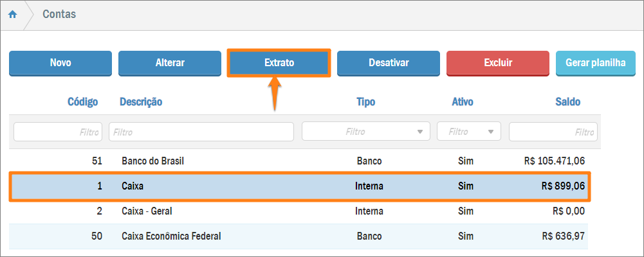Image resolution: width=644 pixels, height=257 pixels.
Task: Click the Novo button
Action: click(60, 63)
